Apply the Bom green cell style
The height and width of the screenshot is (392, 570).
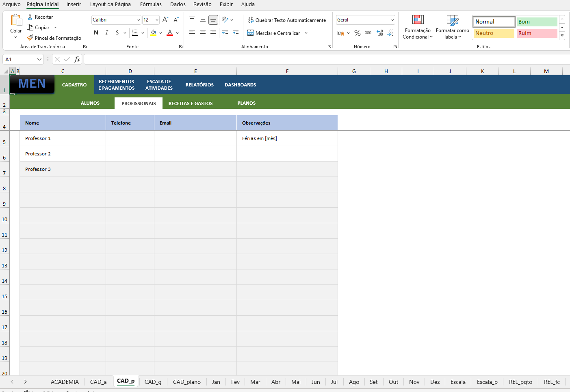point(536,22)
